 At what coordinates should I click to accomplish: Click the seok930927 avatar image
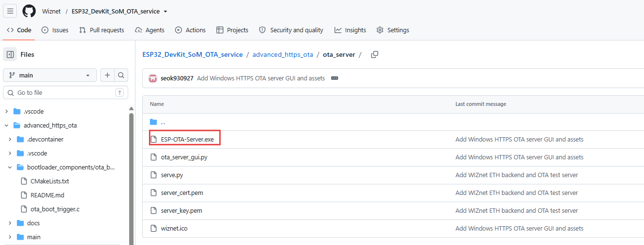pos(153,78)
